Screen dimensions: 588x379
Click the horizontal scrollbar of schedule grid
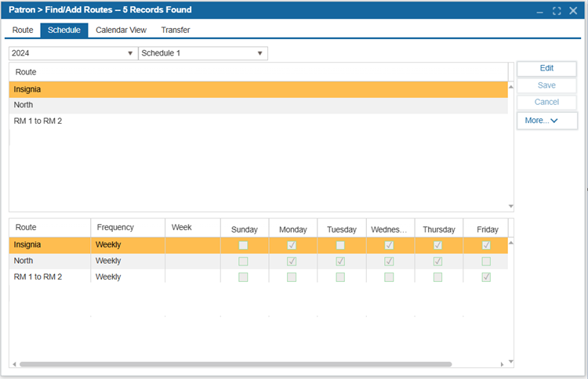pyautogui.click(x=235, y=364)
